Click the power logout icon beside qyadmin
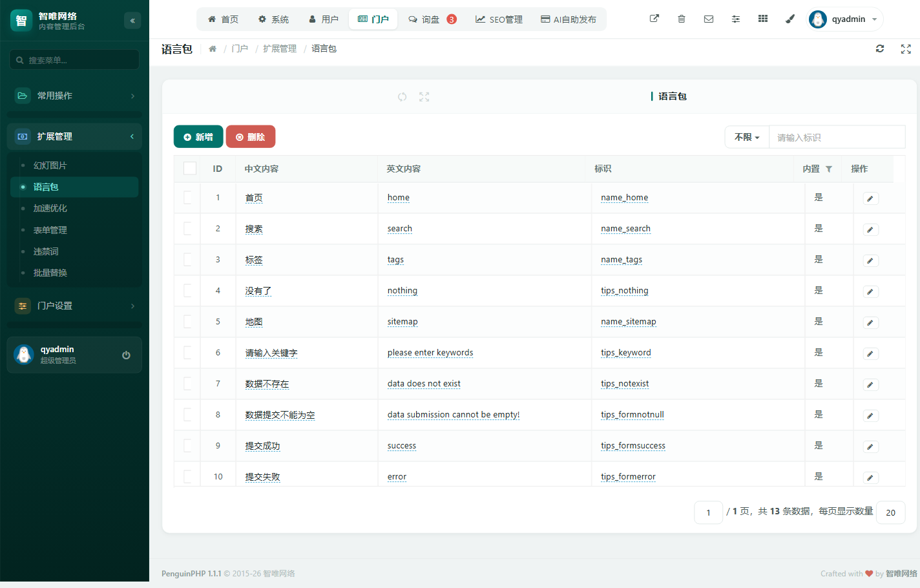Screen dimensions: 920x588 pos(126,355)
